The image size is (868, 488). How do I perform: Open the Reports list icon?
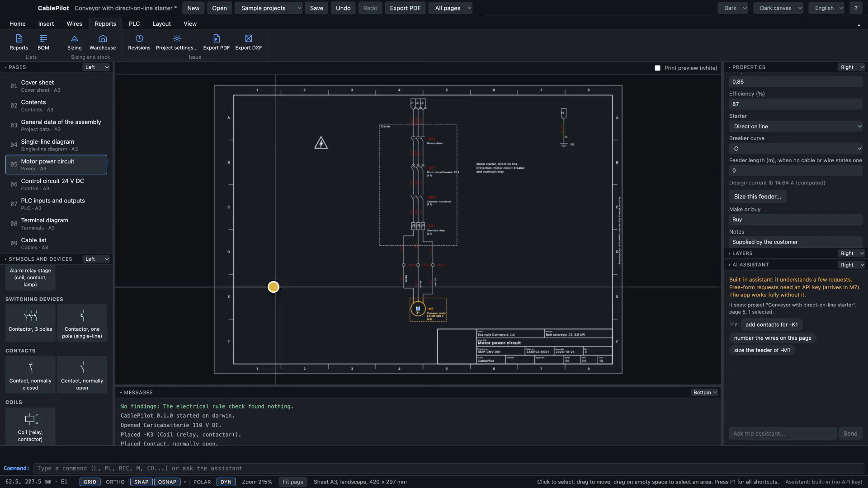tap(19, 42)
